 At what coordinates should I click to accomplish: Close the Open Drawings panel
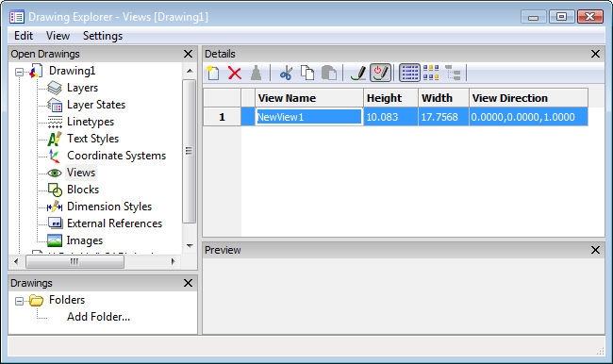[188, 54]
